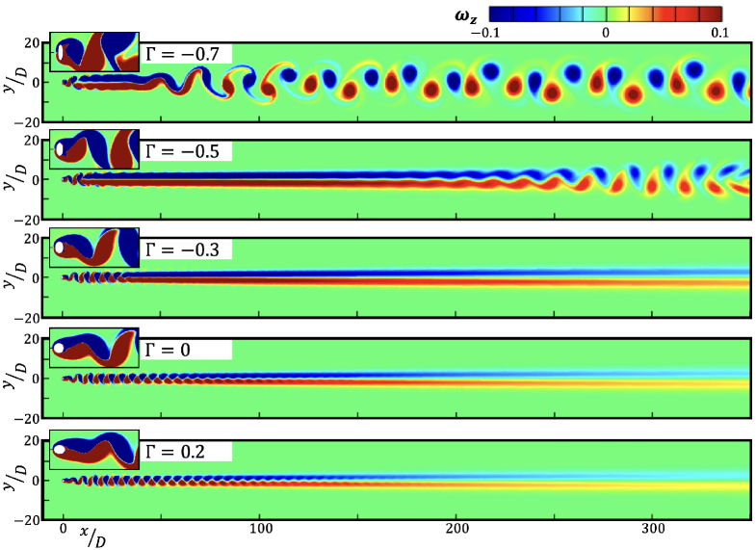Open the inset thumbnail for Γ = −0.3
This screenshot has height=550, width=756.
94,248
